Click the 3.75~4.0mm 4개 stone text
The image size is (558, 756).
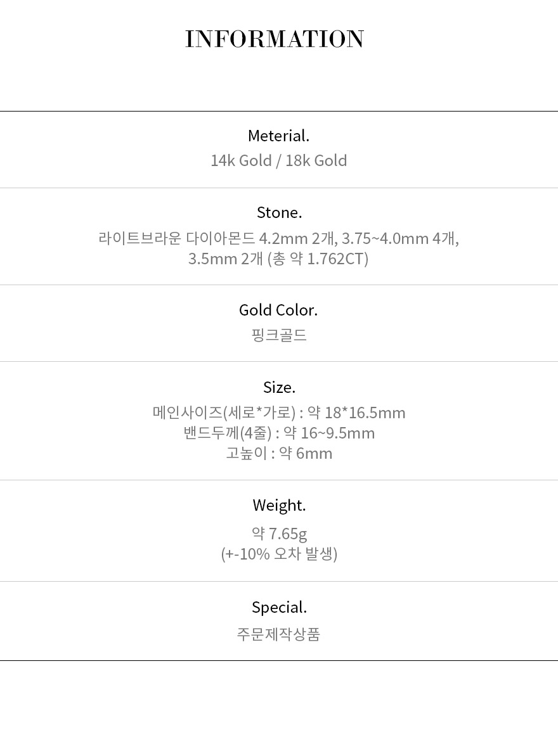coord(399,239)
